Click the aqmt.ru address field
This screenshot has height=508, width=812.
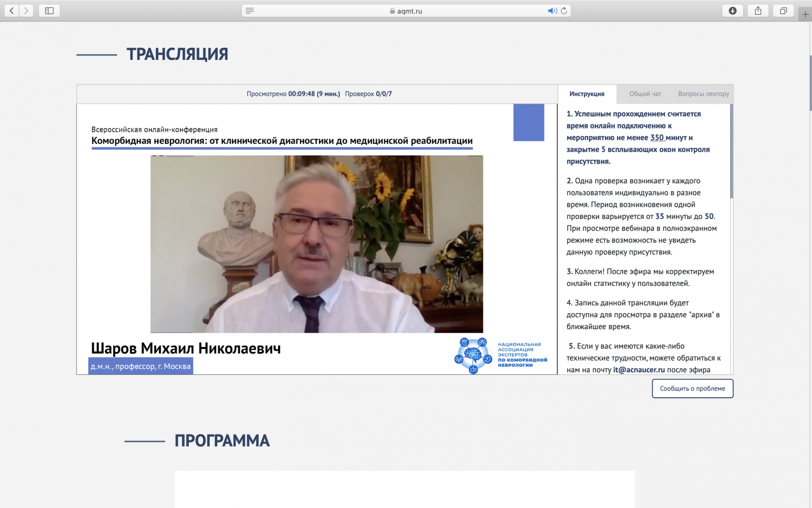click(406, 11)
